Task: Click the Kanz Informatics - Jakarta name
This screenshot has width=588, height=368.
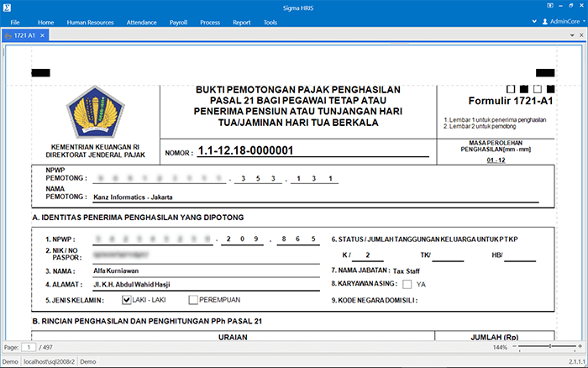Action: click(133, 197)
